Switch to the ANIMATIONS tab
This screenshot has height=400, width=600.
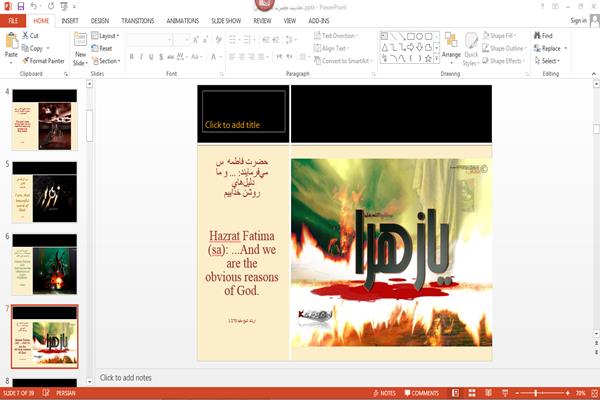pyautogui.click(x=183, y=21)
